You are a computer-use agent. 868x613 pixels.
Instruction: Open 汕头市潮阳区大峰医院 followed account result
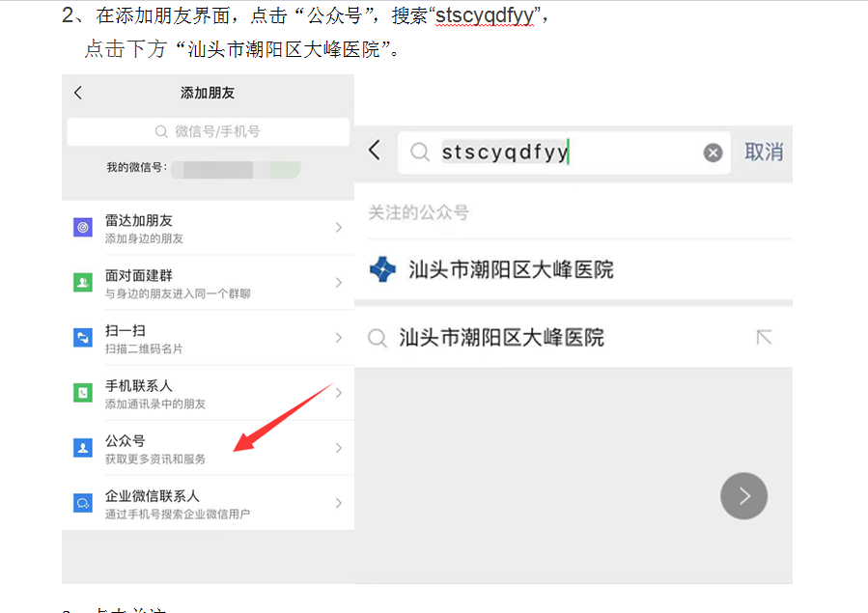tap(574, 270)
